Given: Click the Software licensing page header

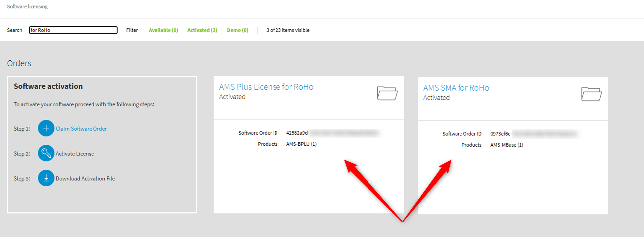Looking at the screenshot, I should pos(27,7).
